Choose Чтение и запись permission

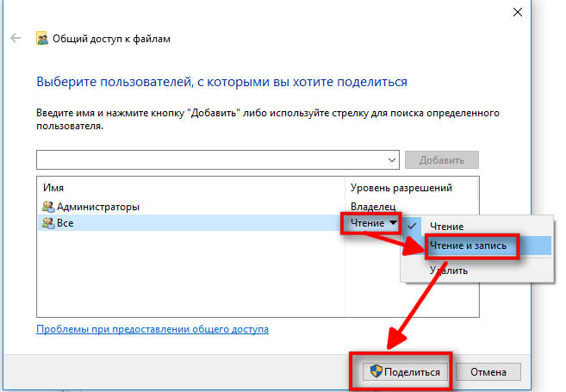click(x=468, y=246)
